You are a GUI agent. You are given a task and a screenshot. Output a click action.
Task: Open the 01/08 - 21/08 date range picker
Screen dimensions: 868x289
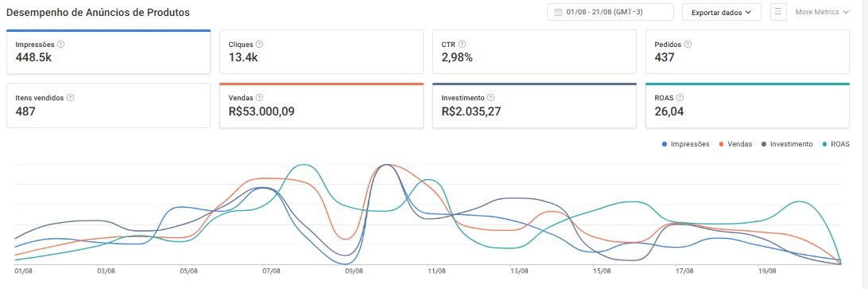(x=610, y=12)
